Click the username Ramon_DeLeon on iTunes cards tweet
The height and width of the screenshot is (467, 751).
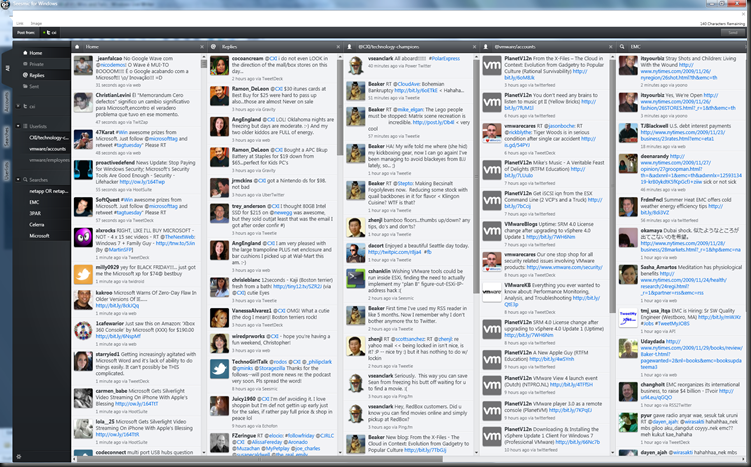[250, 89]
